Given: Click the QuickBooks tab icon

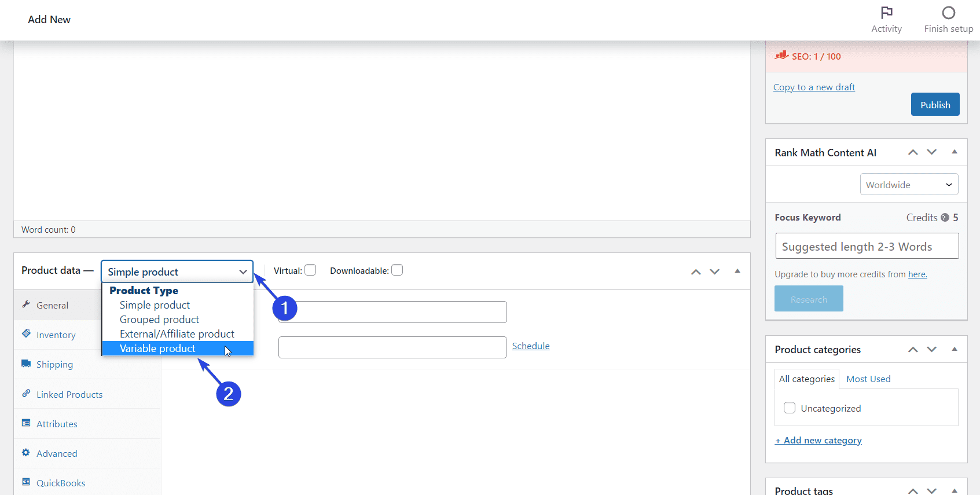Looking at the screenshot, I should [x=26, y=482].
